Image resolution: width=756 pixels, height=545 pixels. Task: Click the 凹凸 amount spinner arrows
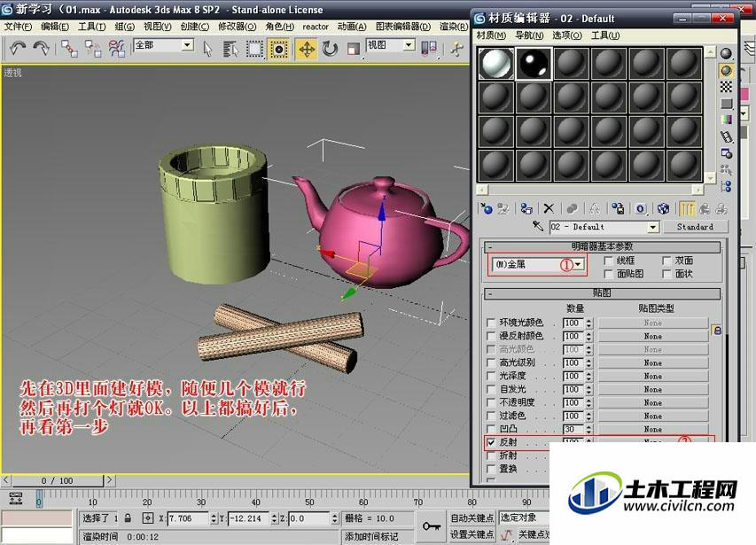coord(588,429)
